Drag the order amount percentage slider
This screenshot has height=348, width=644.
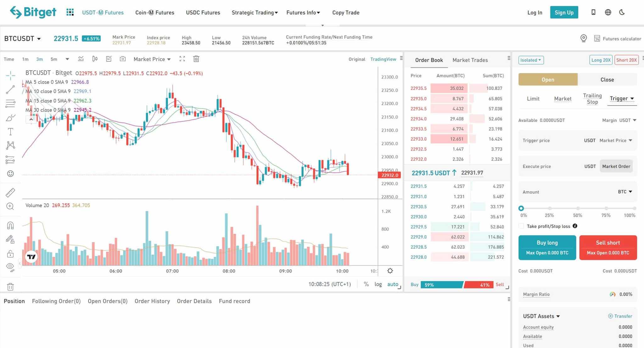tap(521, 207)
